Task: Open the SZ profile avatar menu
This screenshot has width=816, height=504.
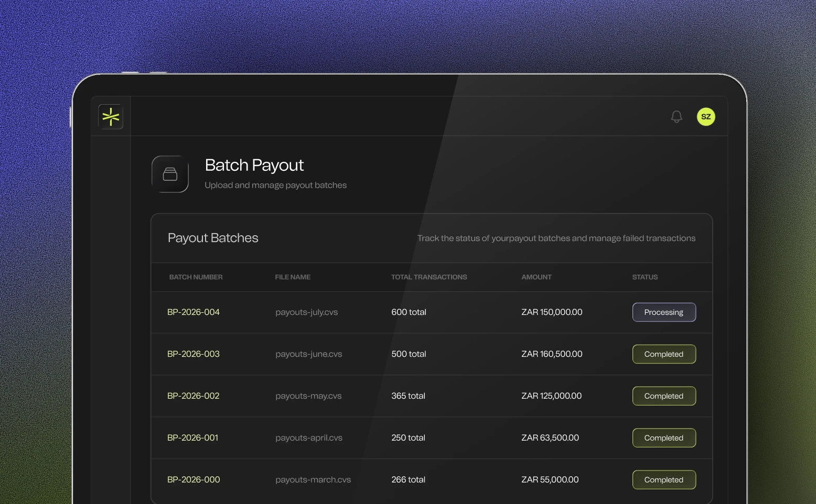Action: point(705,116)
